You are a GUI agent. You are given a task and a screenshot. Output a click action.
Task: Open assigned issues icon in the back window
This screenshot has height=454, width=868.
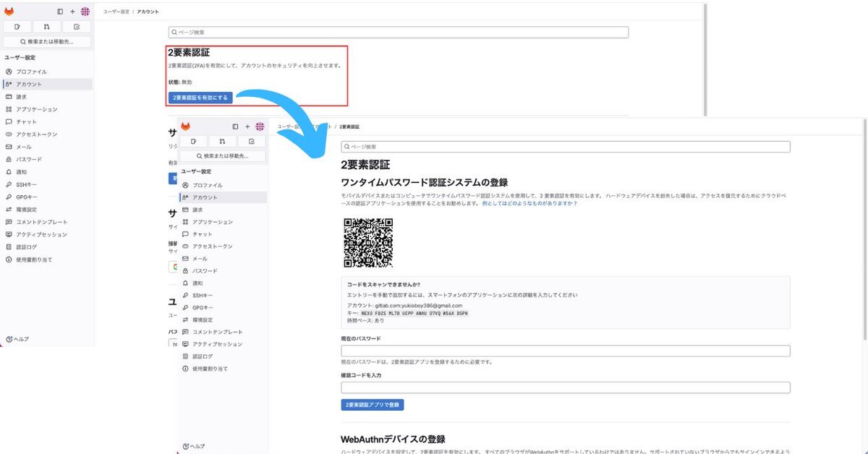coord(17,27)
